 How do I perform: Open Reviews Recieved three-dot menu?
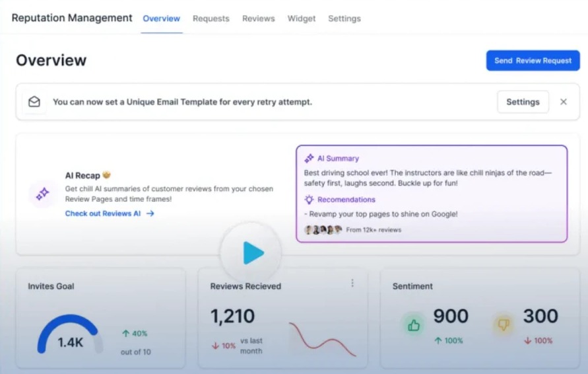click(x=352, y=283)
